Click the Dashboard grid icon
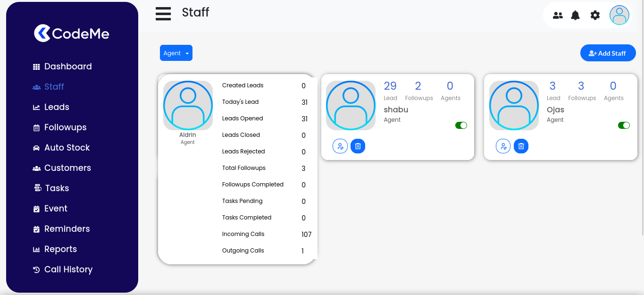 click(x=36, y=67)
